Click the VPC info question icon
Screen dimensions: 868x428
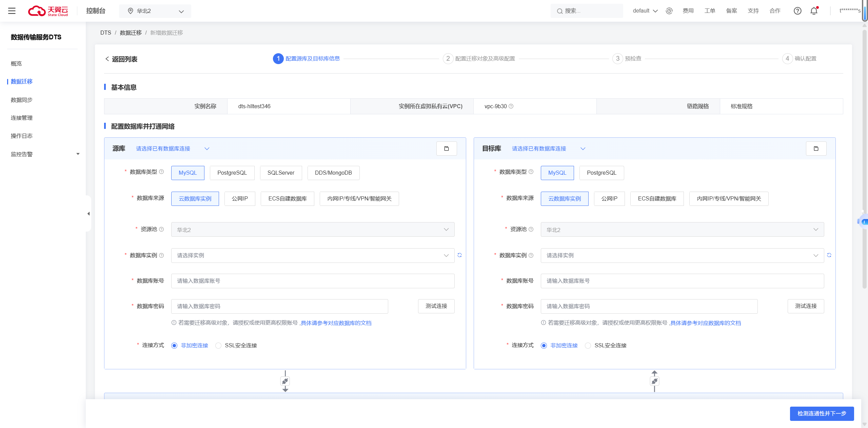[x=511, y=106]
